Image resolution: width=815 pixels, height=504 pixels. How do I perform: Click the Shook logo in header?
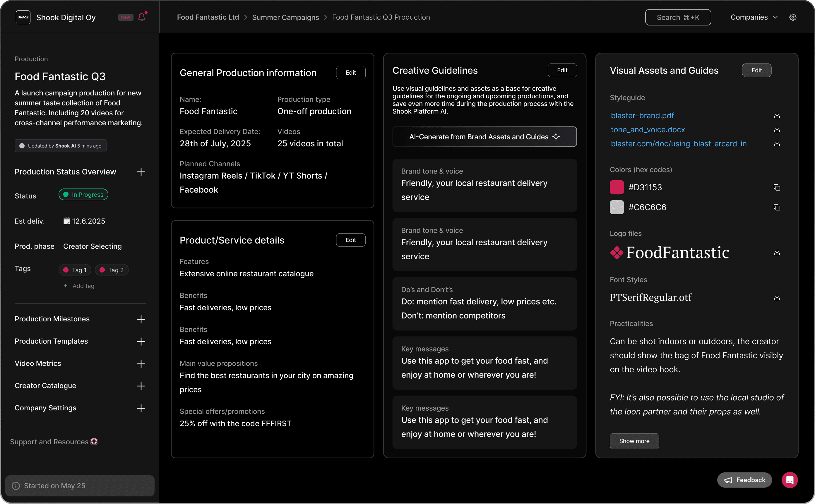pos(23,17)
